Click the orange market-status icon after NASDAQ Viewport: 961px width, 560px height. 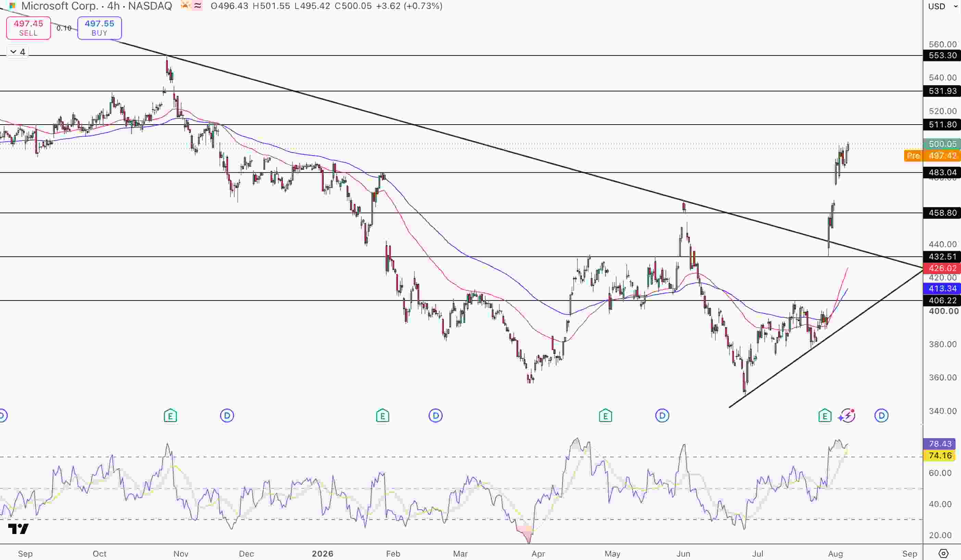(x=185, y=6)
